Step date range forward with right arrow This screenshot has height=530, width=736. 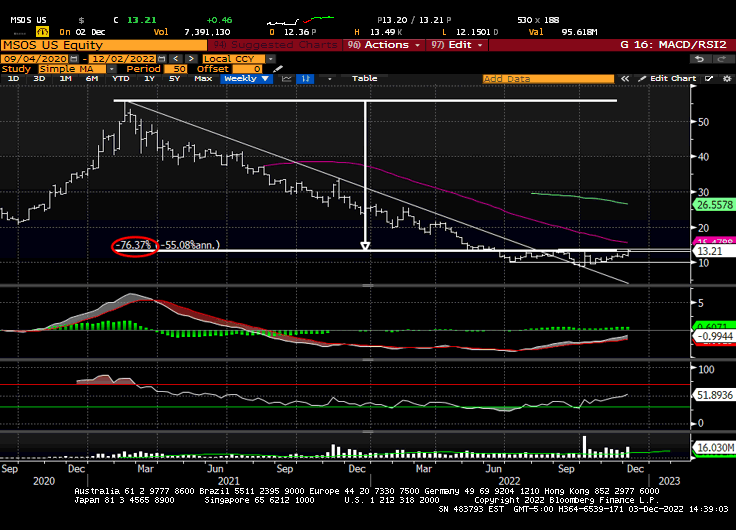[191, 59]
